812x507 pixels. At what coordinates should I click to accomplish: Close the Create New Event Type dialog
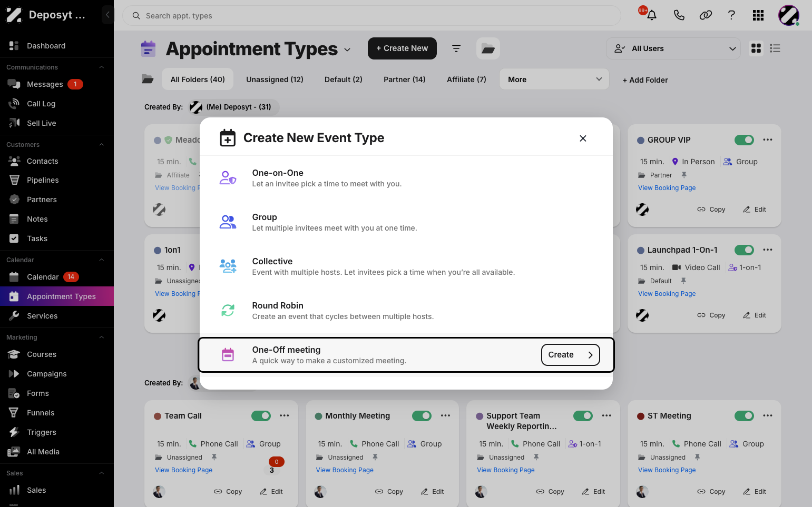583,138
